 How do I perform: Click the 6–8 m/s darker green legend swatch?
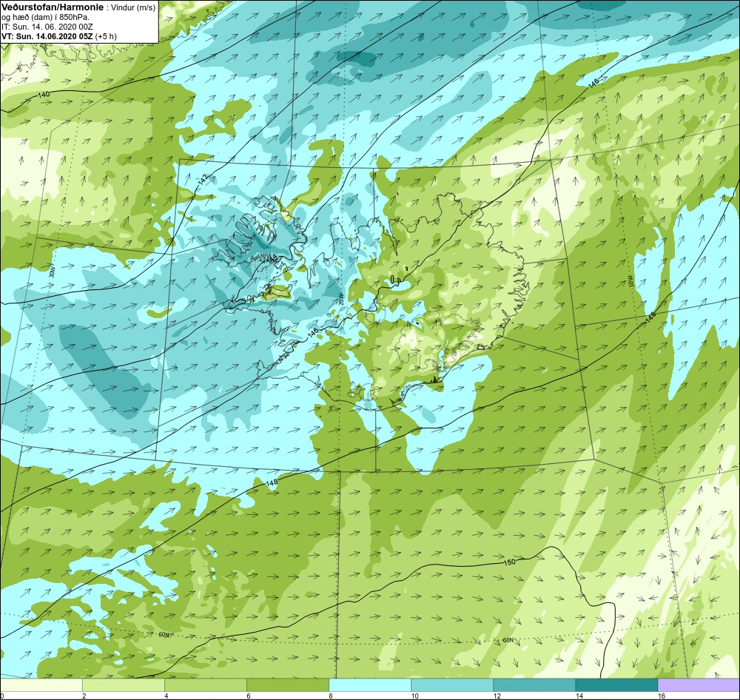pos(287,685)
